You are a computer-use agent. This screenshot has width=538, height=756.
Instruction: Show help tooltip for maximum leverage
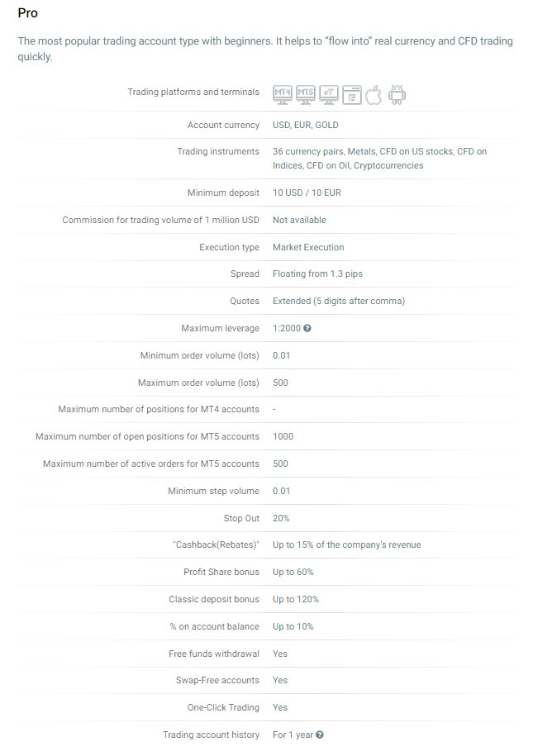(x=307, y=329)
